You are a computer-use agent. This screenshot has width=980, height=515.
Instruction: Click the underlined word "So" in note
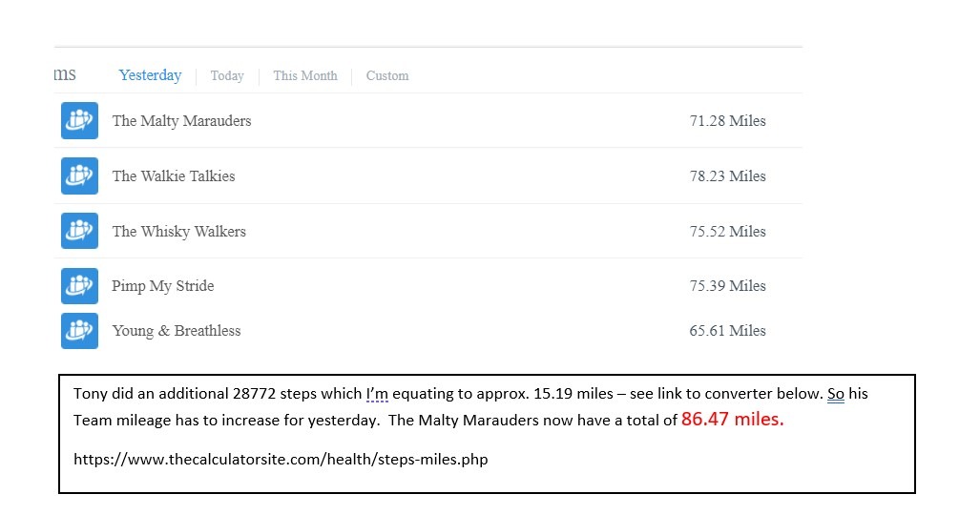[x=836, y=393]
